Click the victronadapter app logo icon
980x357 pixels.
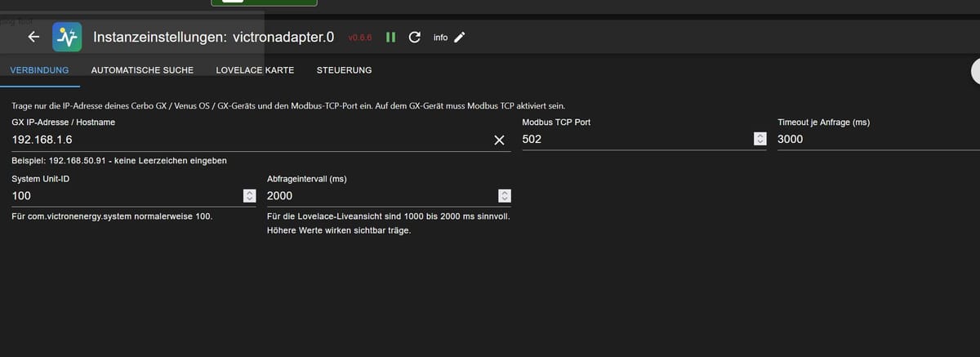[x=67, y=37]
